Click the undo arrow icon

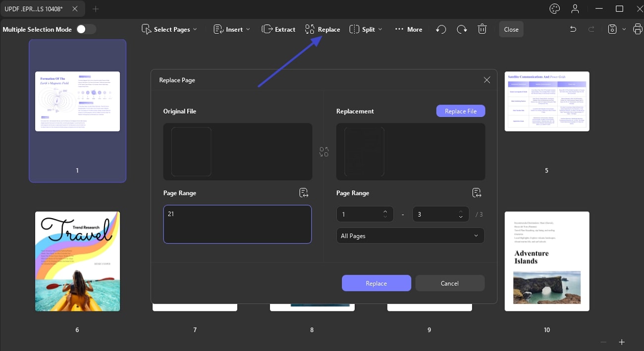coord(573,29)
